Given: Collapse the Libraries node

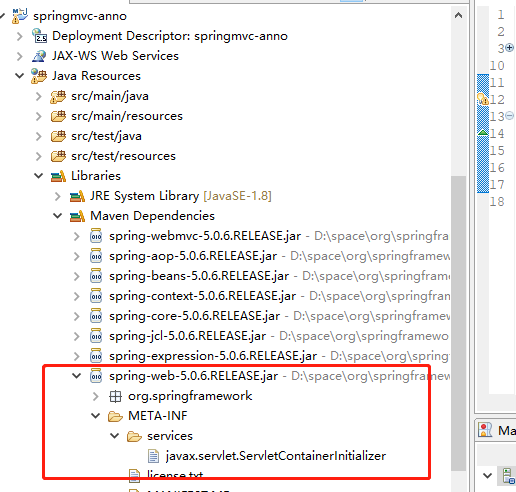Looking at the screenshot, I should pyautogui.click(x=39, y=176).
